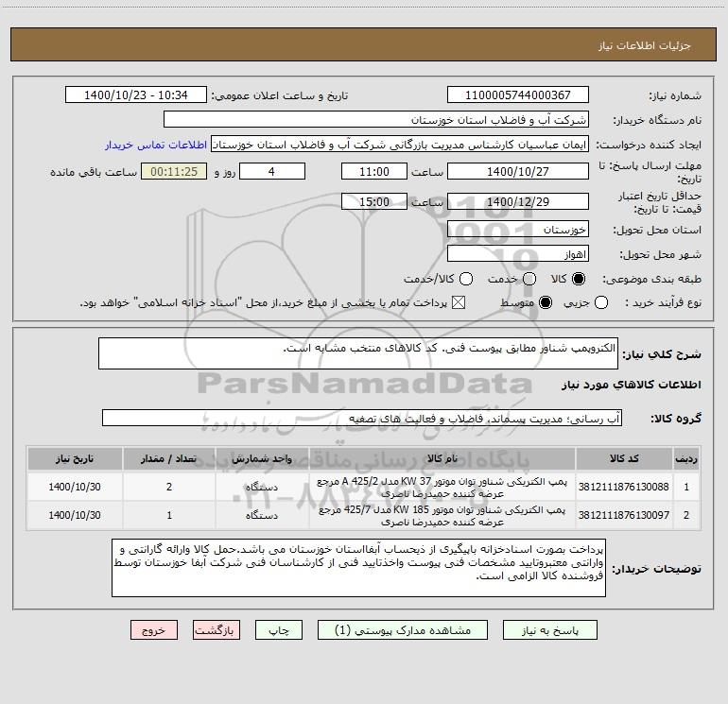This screenshot has height=704, width=728.
Task: Click the شرح کلی نیاز text box
Action: coord(358,353)
